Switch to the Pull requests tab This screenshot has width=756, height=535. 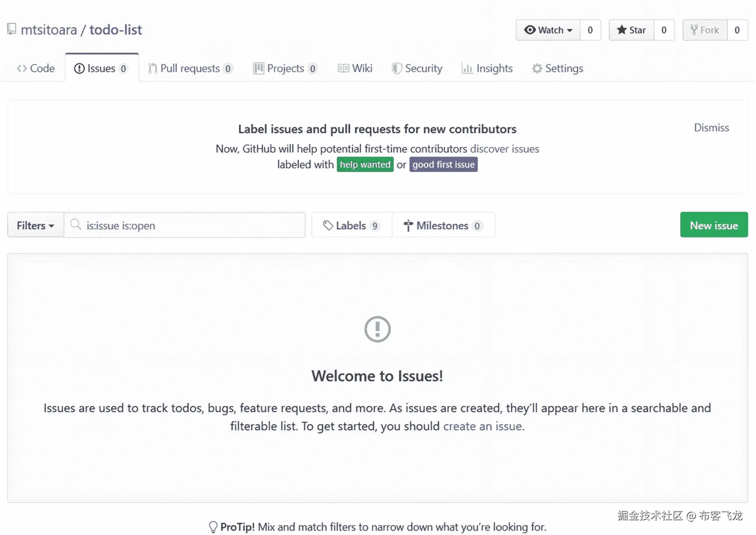[x=190, y=68]
